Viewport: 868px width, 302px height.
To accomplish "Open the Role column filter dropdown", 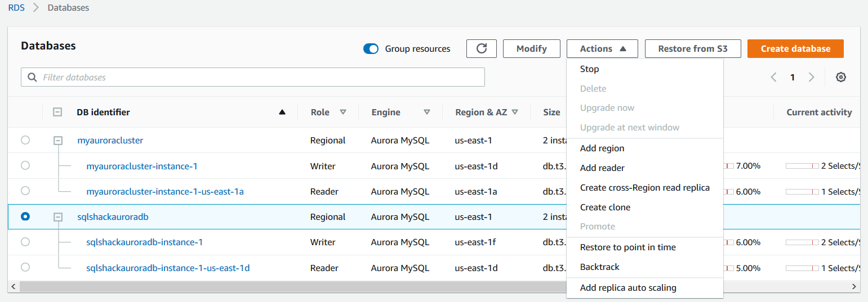I will coord(342,112).
